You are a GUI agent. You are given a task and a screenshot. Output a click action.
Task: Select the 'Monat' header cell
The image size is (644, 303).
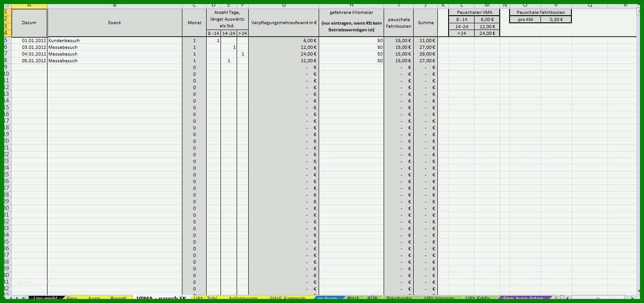click(194, 22)
